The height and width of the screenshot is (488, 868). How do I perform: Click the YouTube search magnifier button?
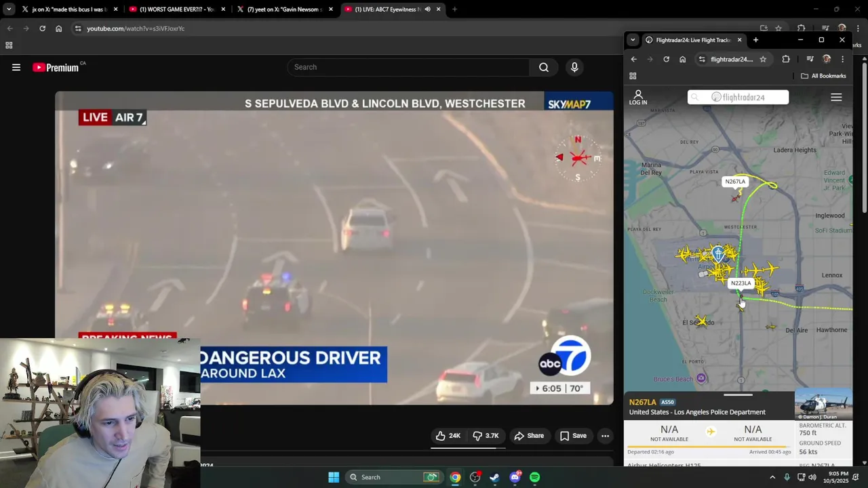(544, 67)
